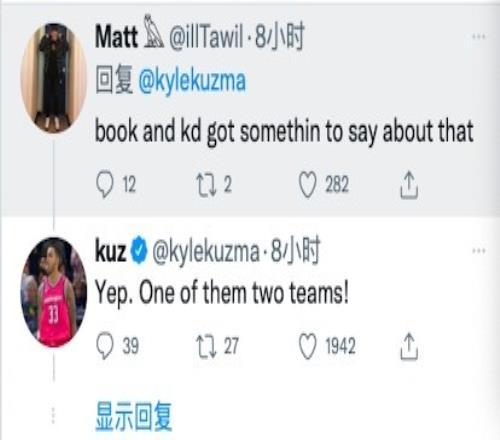Like Matt's tweet with heart icon
The height and width of the screenshot is (440, 500).
point(307,185)
